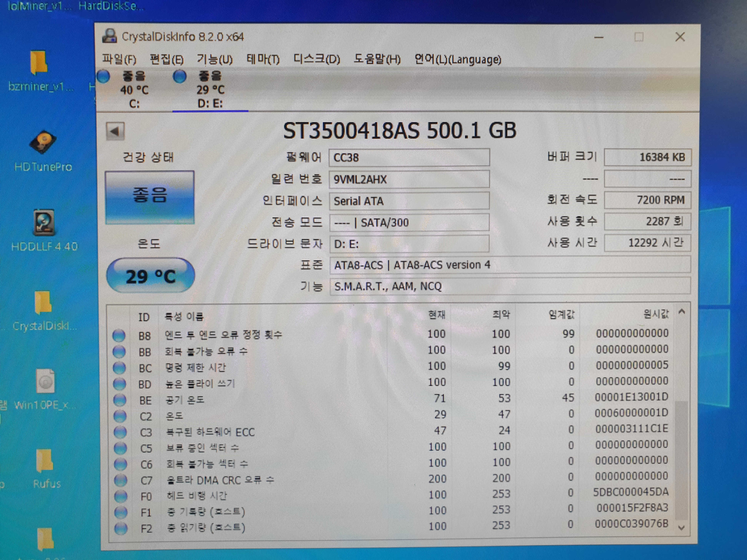Click the status icon of attribute C5
The width and height of the screenshot is (747, 560).
(x=120, y=448)
